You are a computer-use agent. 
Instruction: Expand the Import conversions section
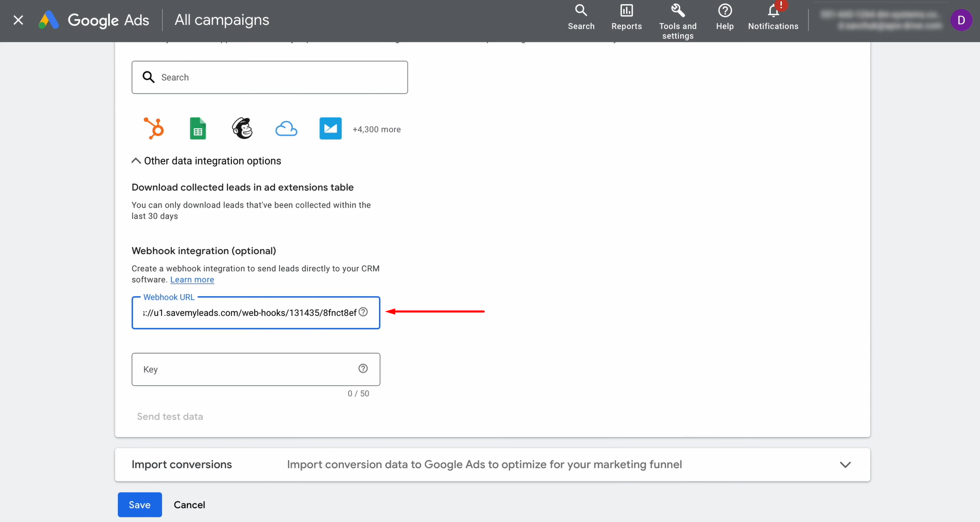coord(845,465)
